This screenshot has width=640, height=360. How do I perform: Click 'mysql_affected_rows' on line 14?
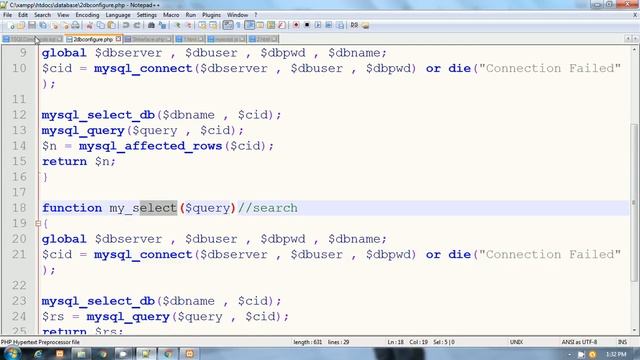(150, 146)
